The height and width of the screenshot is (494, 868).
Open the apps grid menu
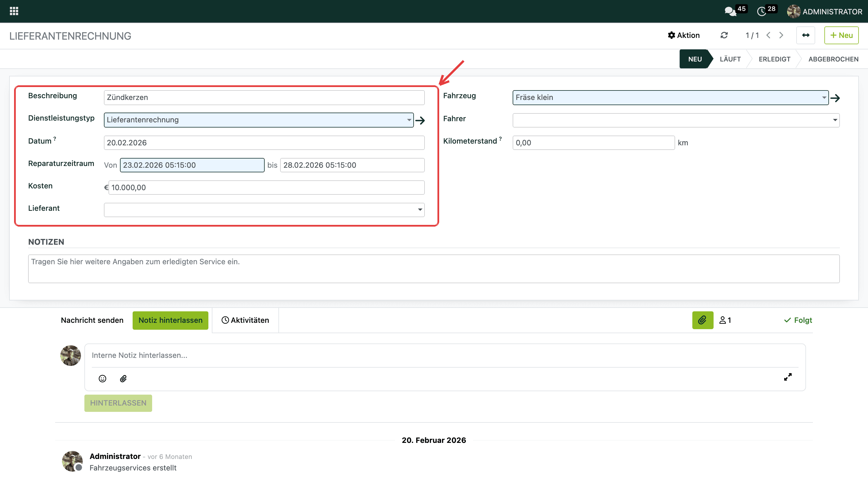[x=14, y=11]
